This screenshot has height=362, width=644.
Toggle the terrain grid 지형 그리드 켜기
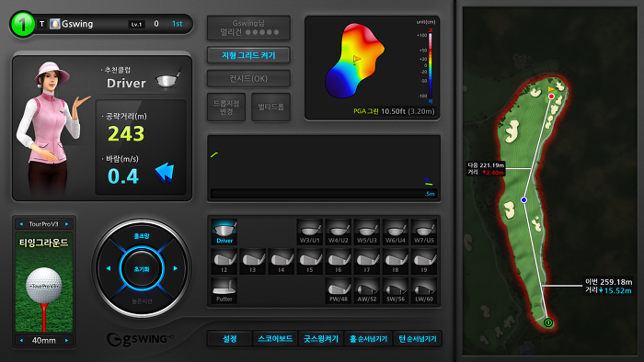point(248,55)
